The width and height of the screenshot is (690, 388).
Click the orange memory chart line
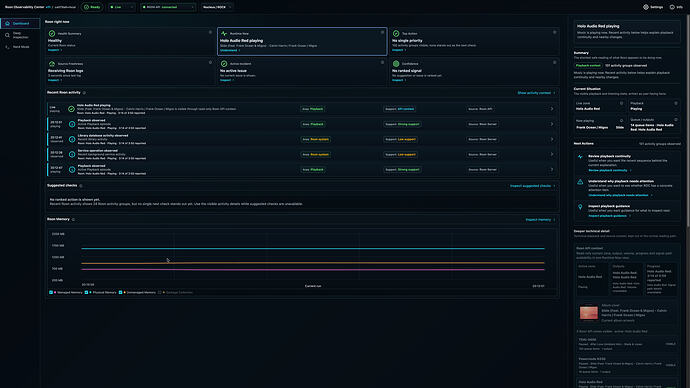click(x=313, y=263)
